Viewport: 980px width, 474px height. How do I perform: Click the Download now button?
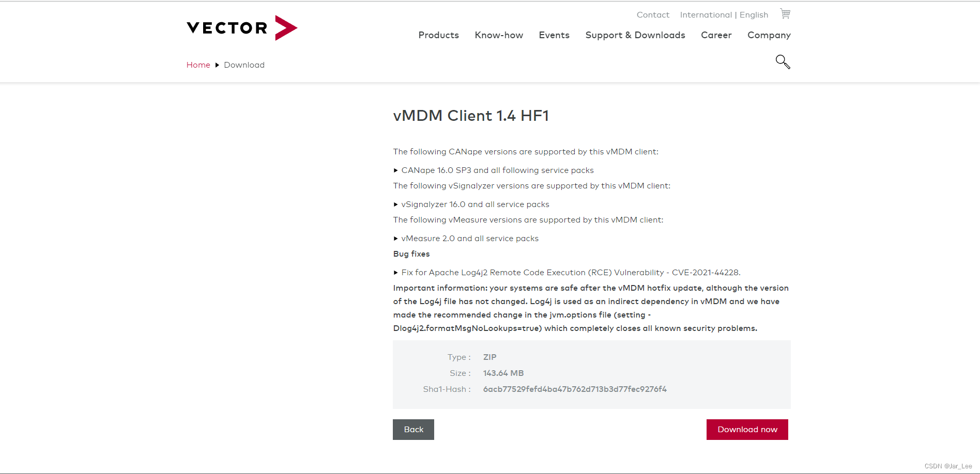click(747, 430)
